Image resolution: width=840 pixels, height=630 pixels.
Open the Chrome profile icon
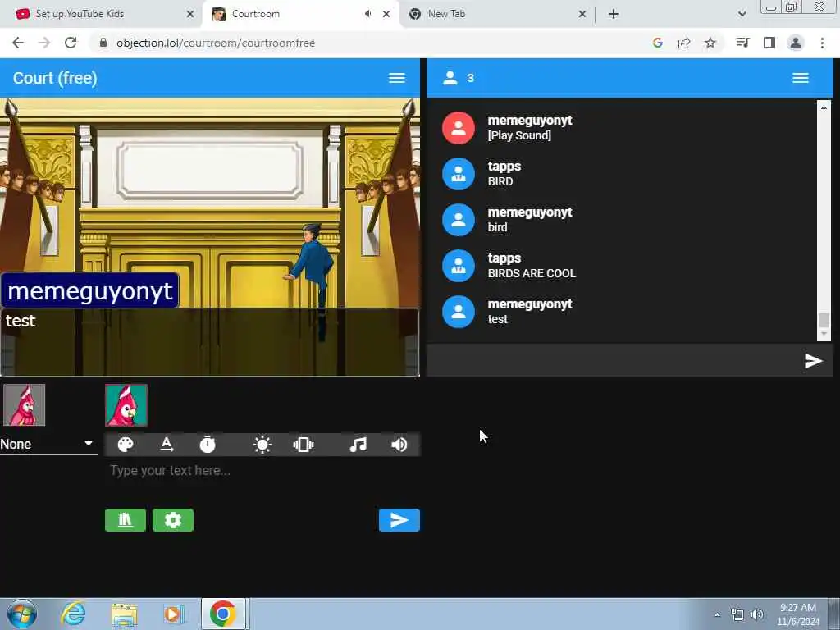coord(796,43)
